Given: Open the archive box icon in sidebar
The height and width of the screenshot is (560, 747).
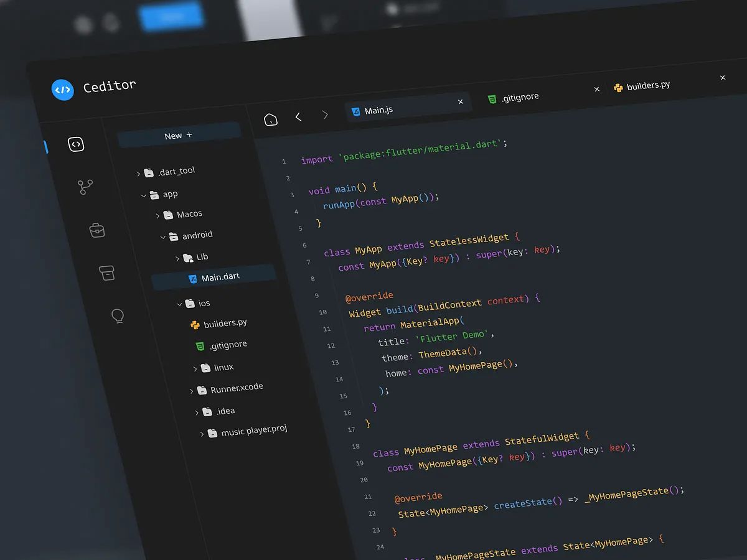Looking at the screenshot, I should 107,273.
